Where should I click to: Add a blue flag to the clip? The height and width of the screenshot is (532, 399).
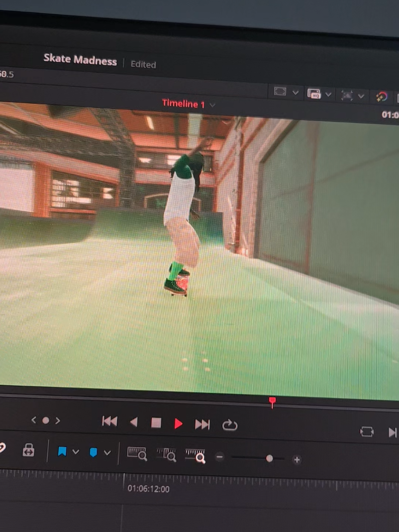[x=62, y=451]
